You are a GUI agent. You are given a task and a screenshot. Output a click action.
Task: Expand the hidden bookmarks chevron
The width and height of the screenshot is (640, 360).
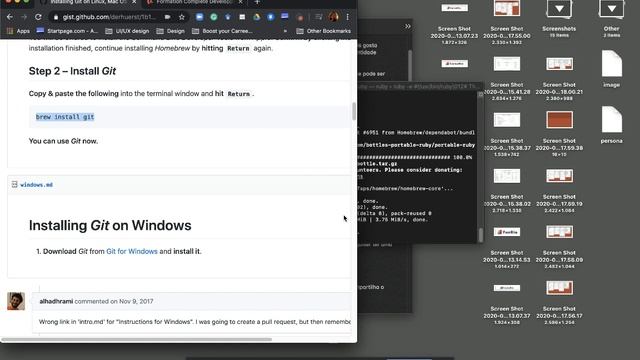coord(285,31)
